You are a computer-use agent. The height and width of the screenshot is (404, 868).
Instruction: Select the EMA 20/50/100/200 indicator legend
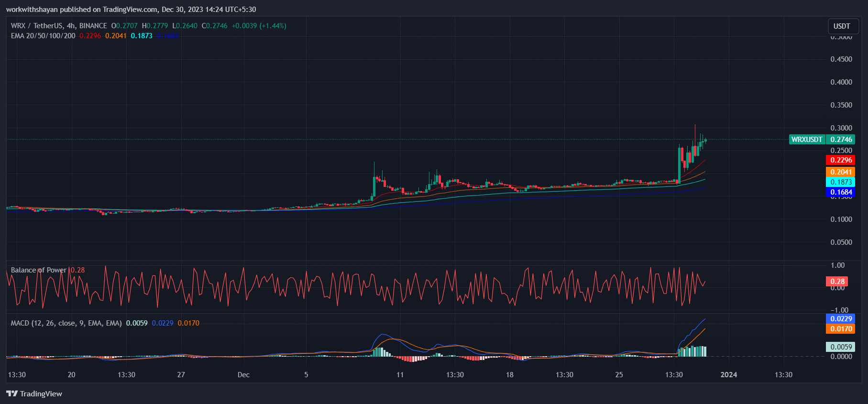click(x=43, y=36)
